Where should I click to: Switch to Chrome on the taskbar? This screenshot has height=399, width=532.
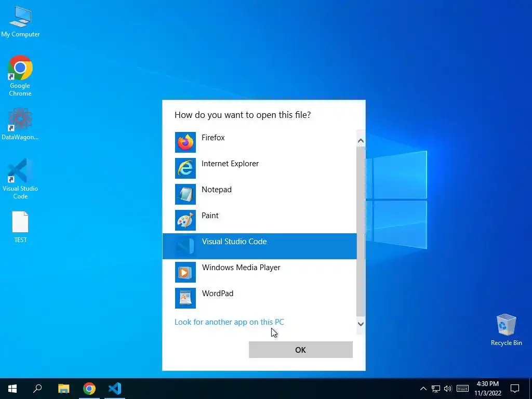(89, 389)
